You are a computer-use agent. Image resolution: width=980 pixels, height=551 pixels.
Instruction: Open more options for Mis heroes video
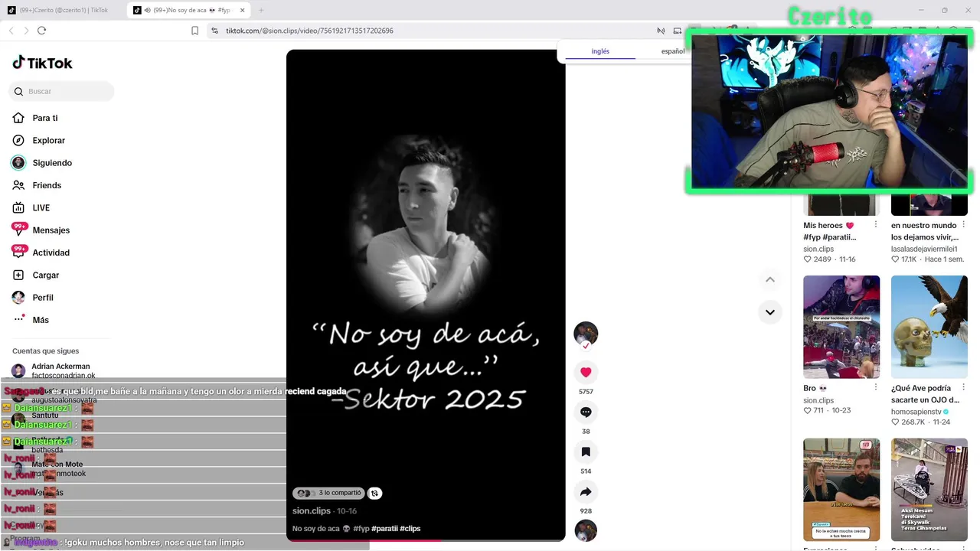[876, 225]
